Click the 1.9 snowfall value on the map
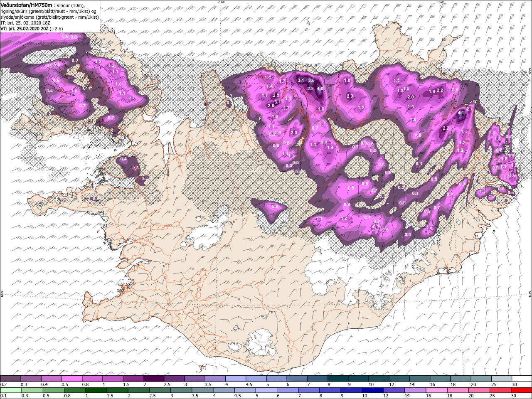Image resolution: width=532 pixels, height=399 pixels. [x=432, y=91]
